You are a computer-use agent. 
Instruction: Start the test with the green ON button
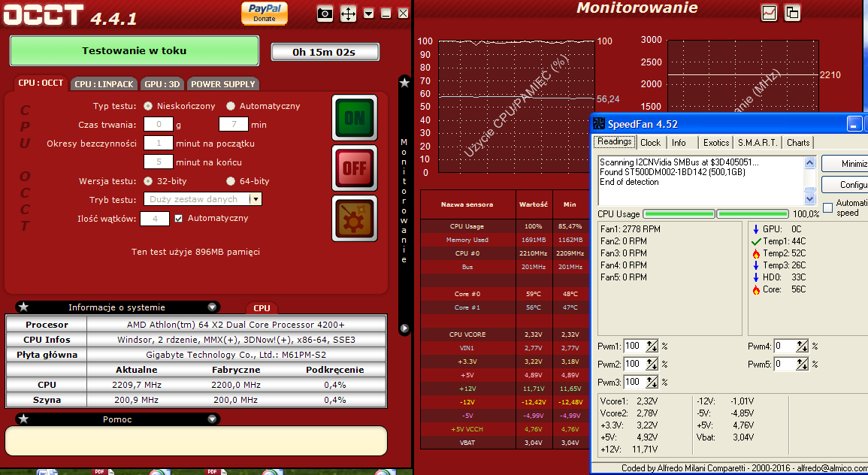pyautogui.click(x=355, y=117)
